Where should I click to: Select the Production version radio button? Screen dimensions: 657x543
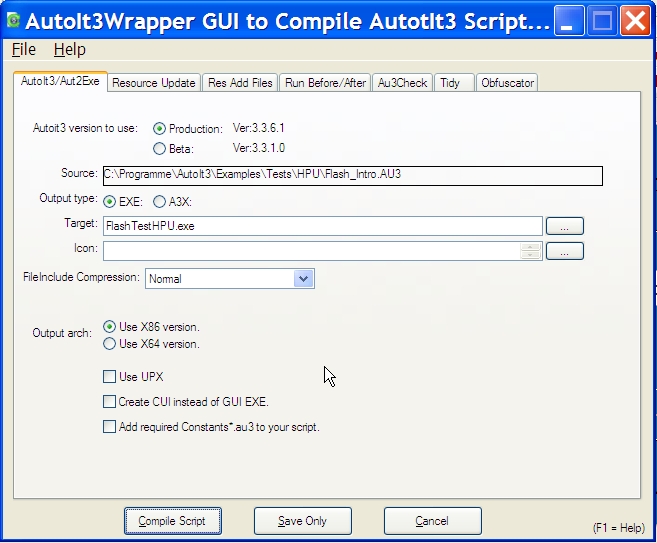click(159, 129)
